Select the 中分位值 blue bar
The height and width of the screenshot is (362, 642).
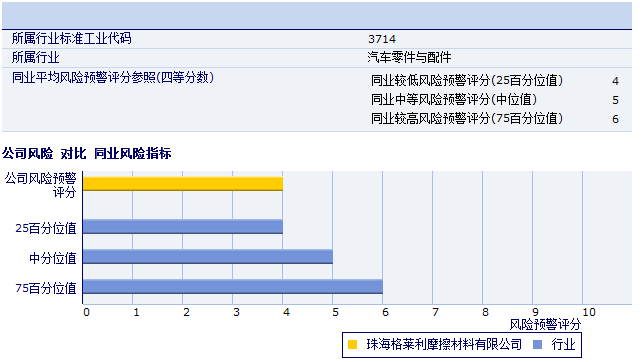[208, 257]
